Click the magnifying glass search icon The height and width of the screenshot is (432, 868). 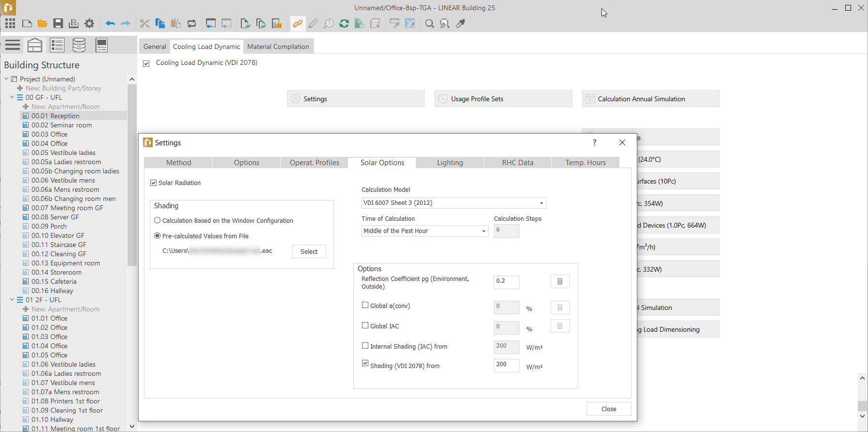(x=429, y=23)
